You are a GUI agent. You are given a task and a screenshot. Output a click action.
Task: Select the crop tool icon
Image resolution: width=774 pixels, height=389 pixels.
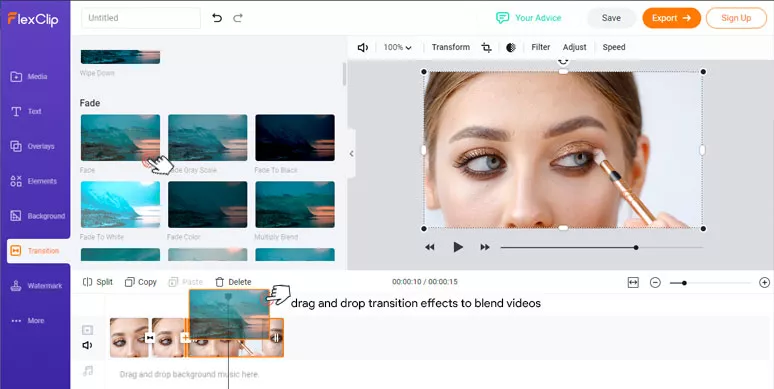(486, 48)
